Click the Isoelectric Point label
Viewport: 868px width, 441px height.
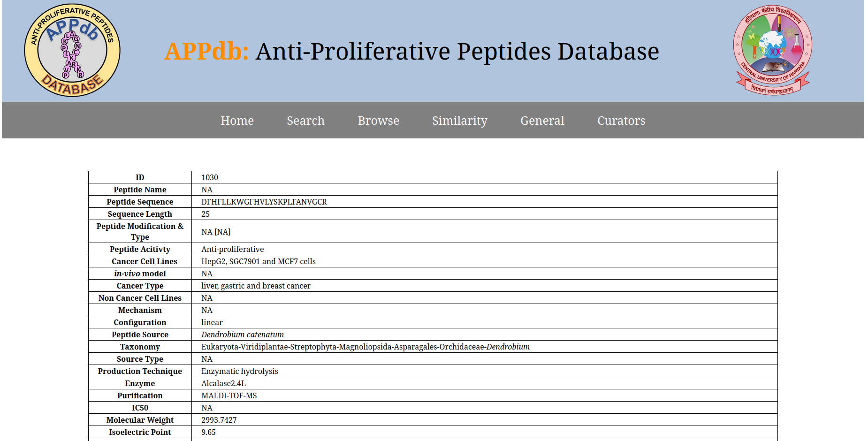click(140, 432)
